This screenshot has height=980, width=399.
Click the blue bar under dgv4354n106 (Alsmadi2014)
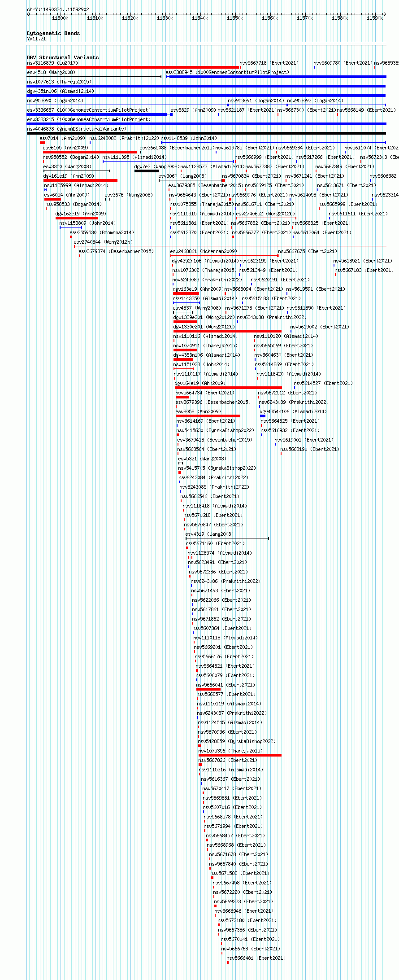point(263,416)
